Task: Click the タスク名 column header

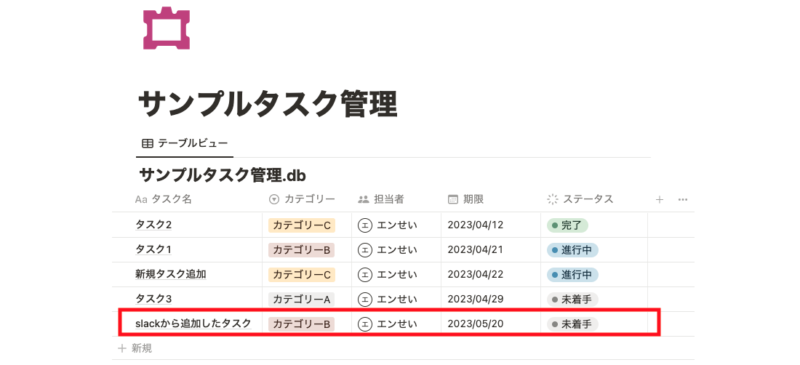Action: (163, 200)
